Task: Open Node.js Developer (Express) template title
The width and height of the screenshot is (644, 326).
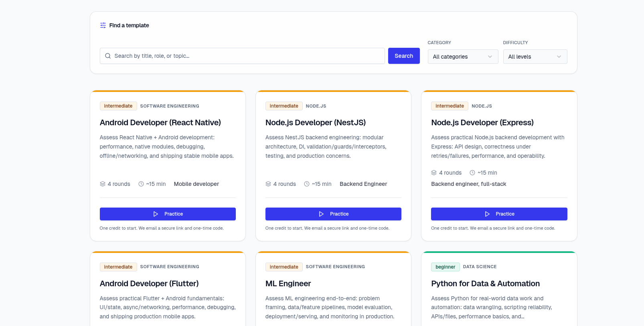Action: click(x=482, y=122)
